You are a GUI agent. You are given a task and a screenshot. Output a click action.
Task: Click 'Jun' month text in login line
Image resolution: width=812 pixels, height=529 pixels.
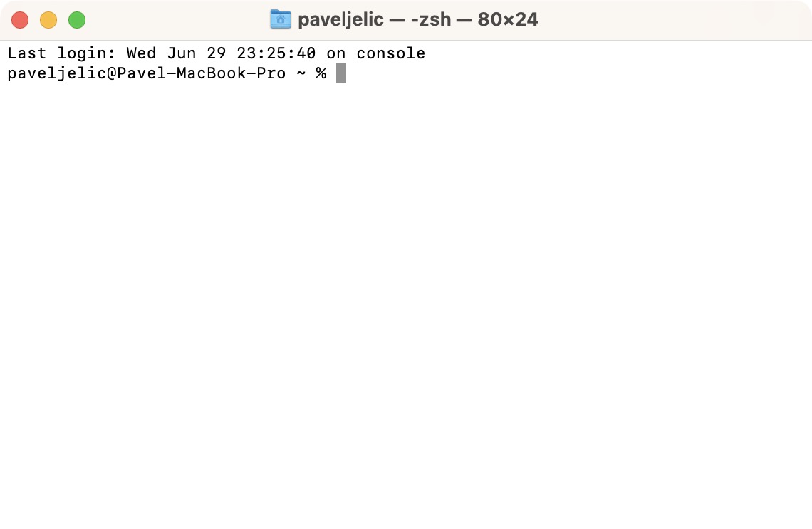pos(181,53)
